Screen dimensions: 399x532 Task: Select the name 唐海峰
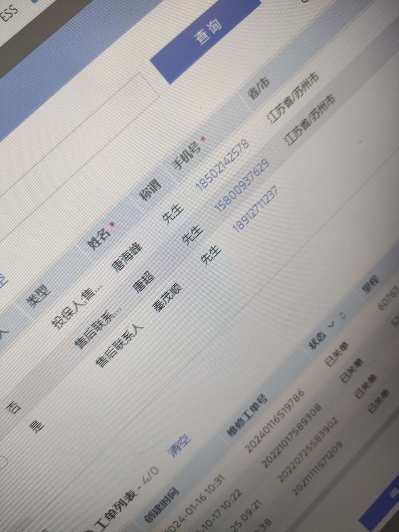[126, 258]
